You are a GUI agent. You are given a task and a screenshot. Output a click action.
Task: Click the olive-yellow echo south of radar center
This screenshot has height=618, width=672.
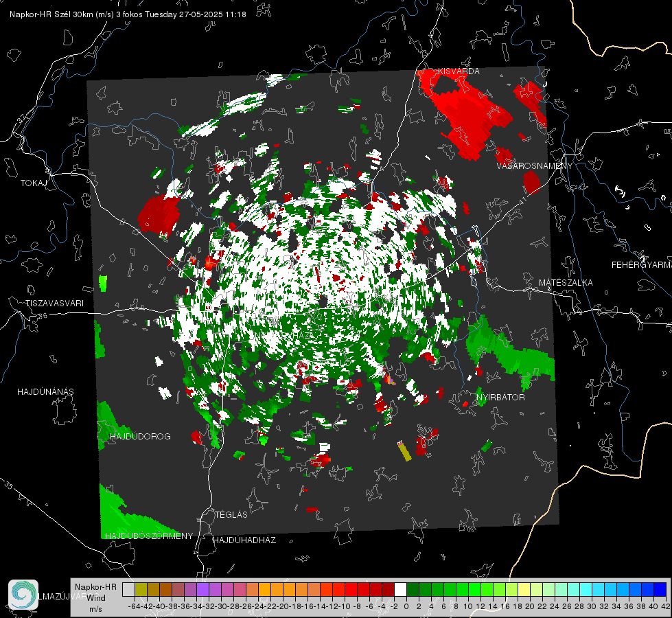[404, 452]
